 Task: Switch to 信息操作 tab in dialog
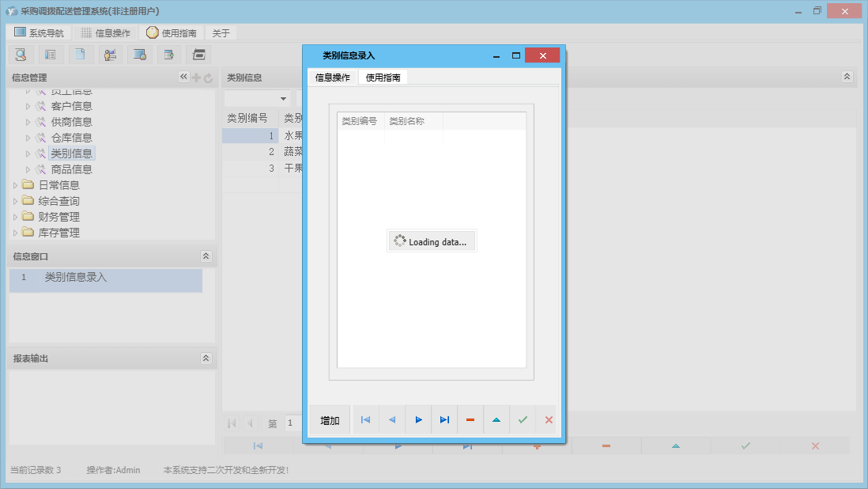pos(333,78)
